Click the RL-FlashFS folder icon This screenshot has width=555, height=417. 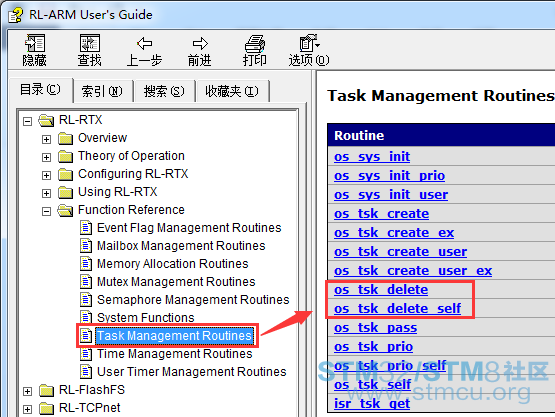(x=46, y=390)
